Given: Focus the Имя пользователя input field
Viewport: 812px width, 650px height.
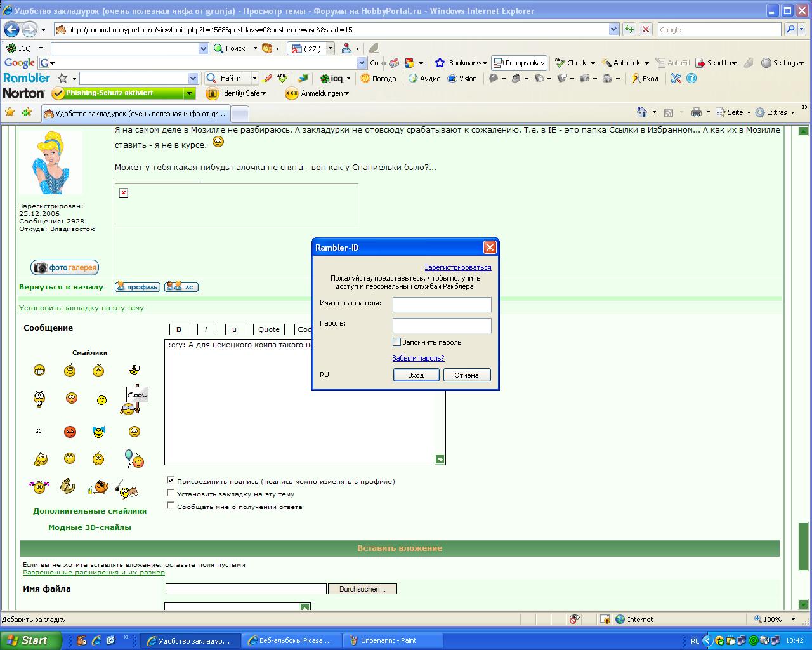Looking at the screenshot, I should coord(442,305).
